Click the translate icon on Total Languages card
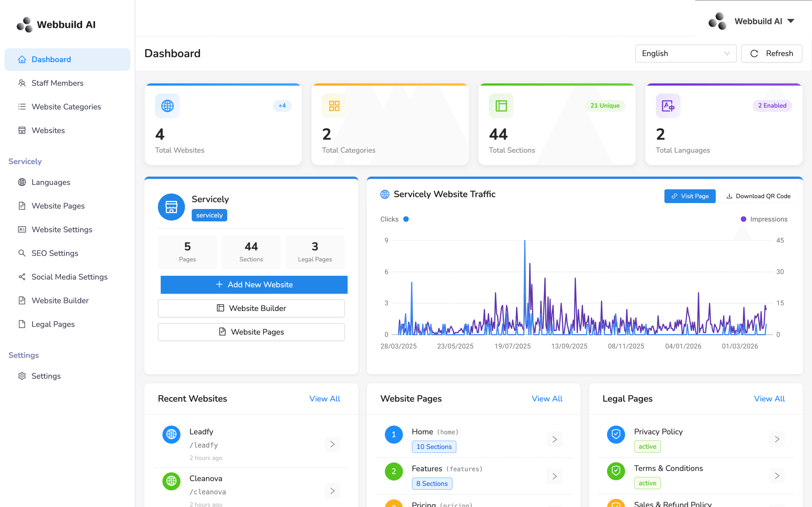 tap(668, 106)
